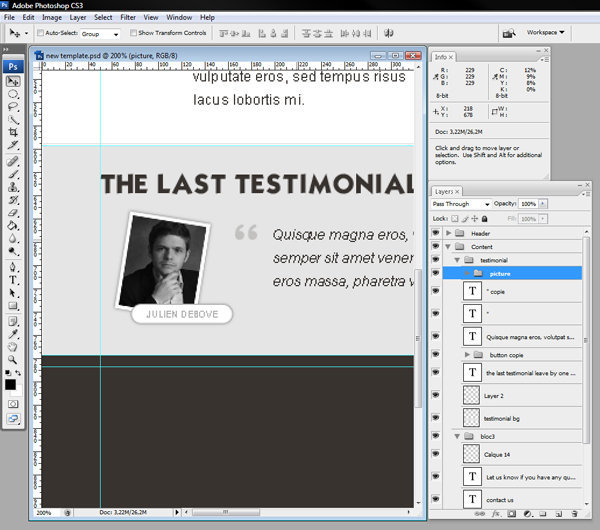Select the Brush tool

13,174
